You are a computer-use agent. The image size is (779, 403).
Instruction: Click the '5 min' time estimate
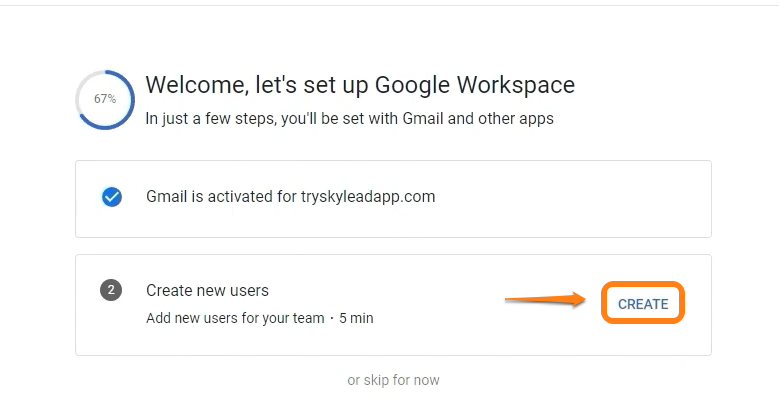pos(356,318)
